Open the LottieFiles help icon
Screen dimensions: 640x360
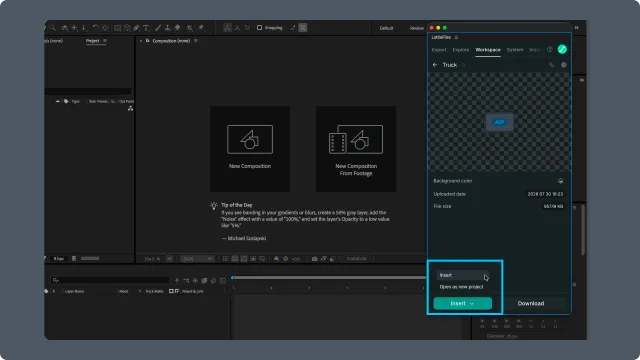coord(550,49)
